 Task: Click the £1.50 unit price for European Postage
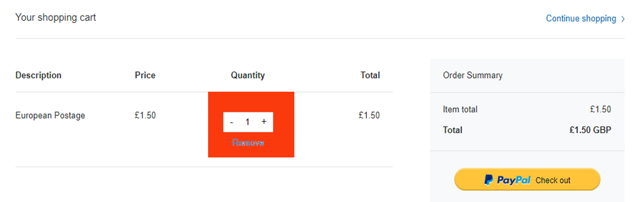coord(145,115)
